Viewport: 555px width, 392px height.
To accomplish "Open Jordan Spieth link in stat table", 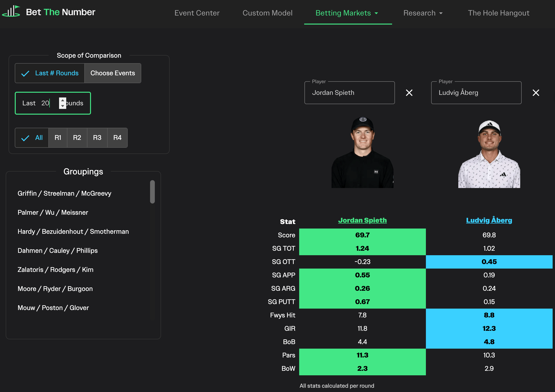I will [x=362, y=220].
